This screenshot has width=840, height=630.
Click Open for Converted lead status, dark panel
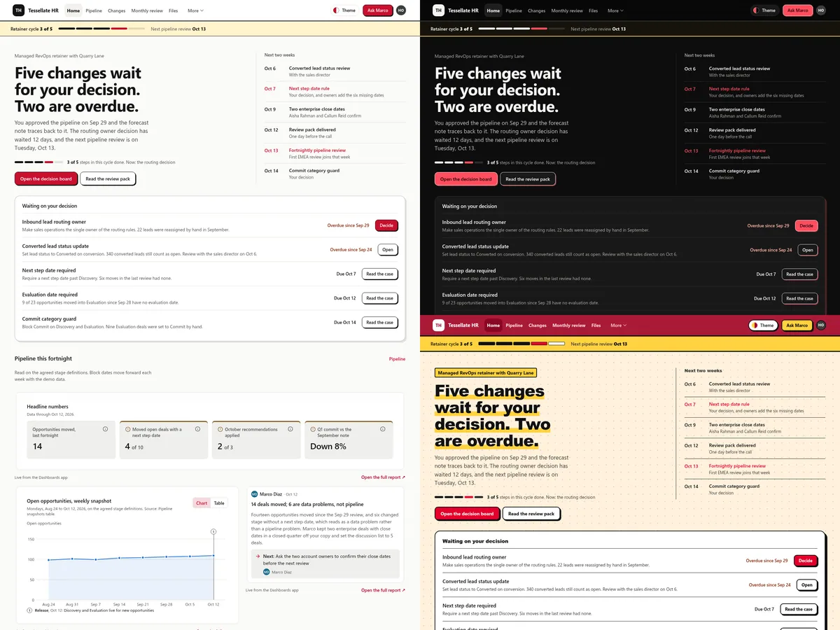(807, 250)
